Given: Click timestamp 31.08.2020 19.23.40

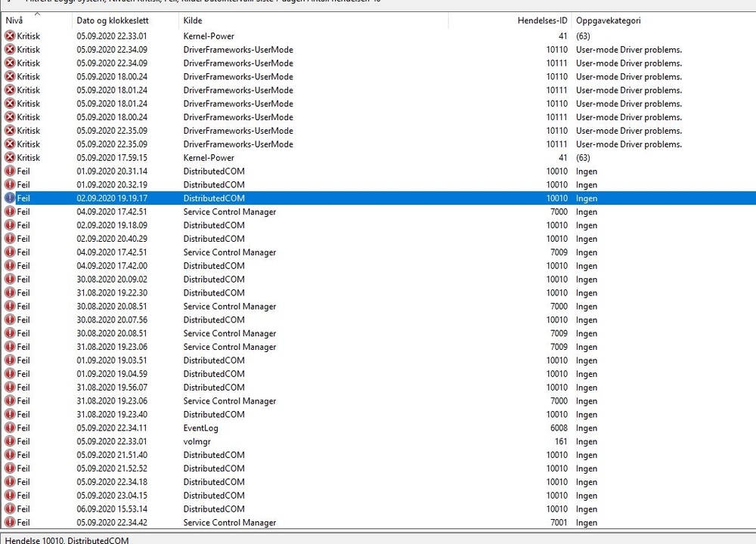Looking at the screenshot, I should pyautogui.click(x=112, y=413).
